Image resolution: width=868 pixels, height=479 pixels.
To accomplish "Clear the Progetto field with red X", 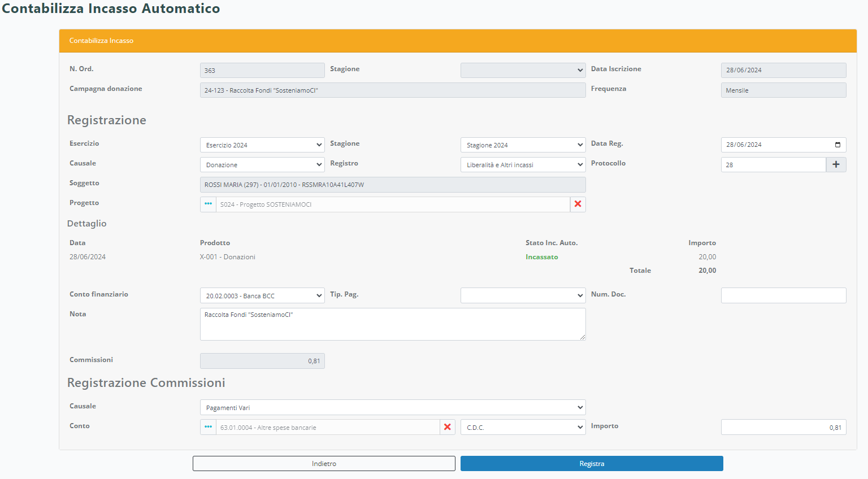I will point(578,204).
